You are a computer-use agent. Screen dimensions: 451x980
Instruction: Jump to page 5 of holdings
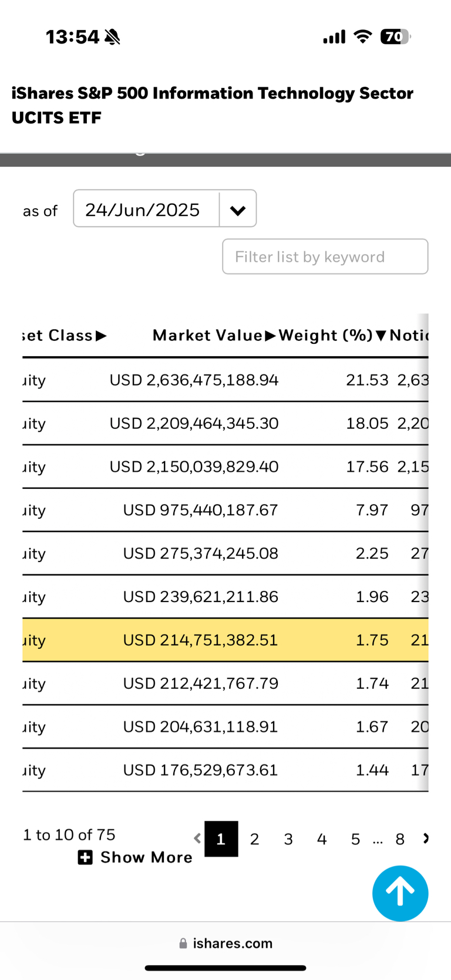pyautogui.click(x=355, y=839)
